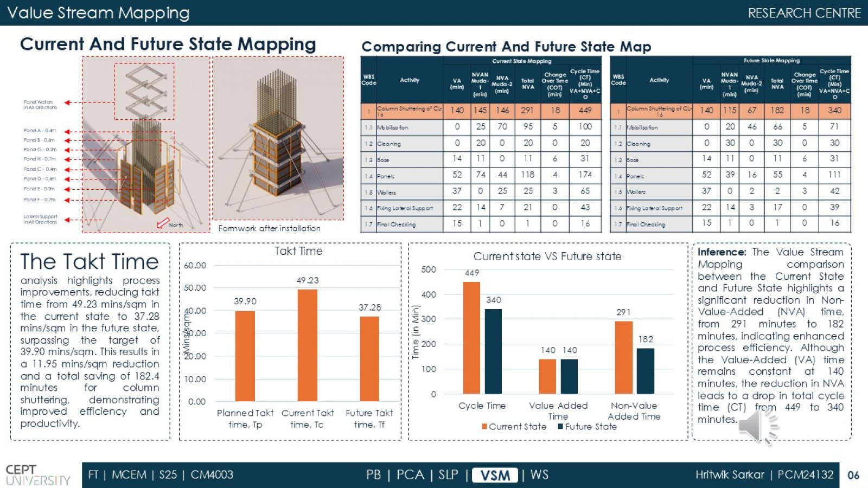Screen dimensions: 868x488
Task: Click the orange Current State legend swatch
Action: (484, 427)
